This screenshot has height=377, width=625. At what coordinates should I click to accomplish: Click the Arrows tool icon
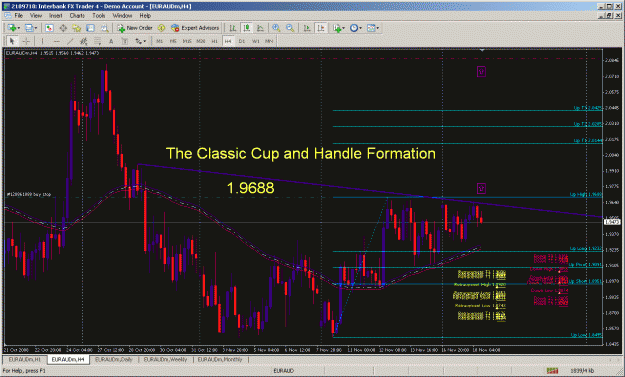tap(138, 41)
